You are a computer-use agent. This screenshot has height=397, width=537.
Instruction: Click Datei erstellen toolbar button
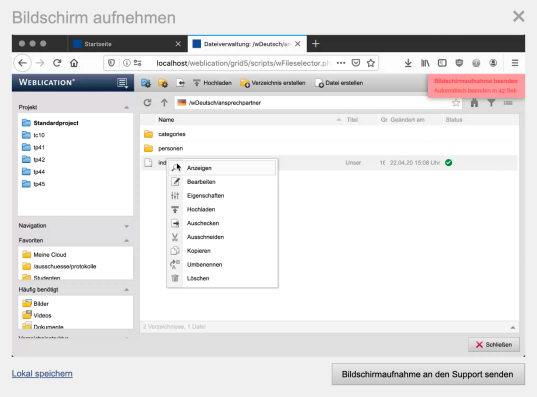coord(339,83)
